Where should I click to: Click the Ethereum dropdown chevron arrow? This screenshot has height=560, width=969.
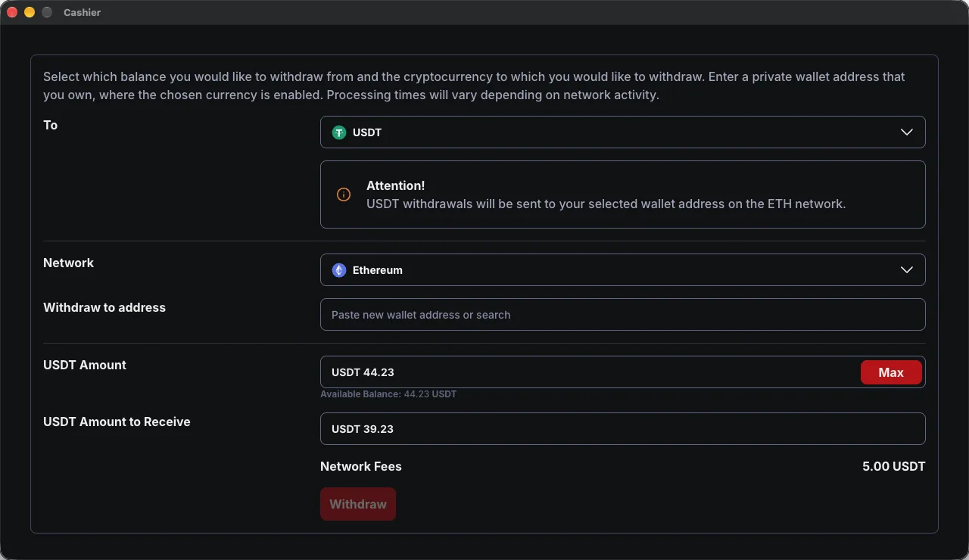(907, 270)
